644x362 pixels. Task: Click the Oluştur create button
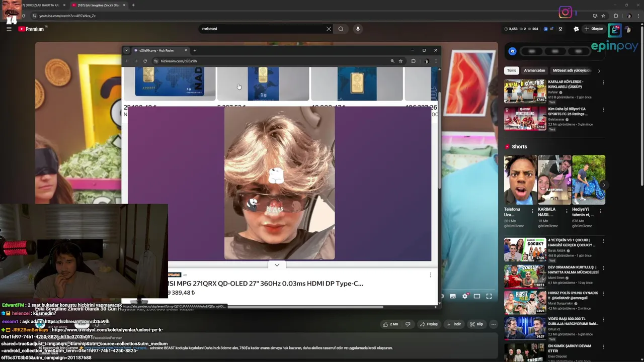click(594, 29)
